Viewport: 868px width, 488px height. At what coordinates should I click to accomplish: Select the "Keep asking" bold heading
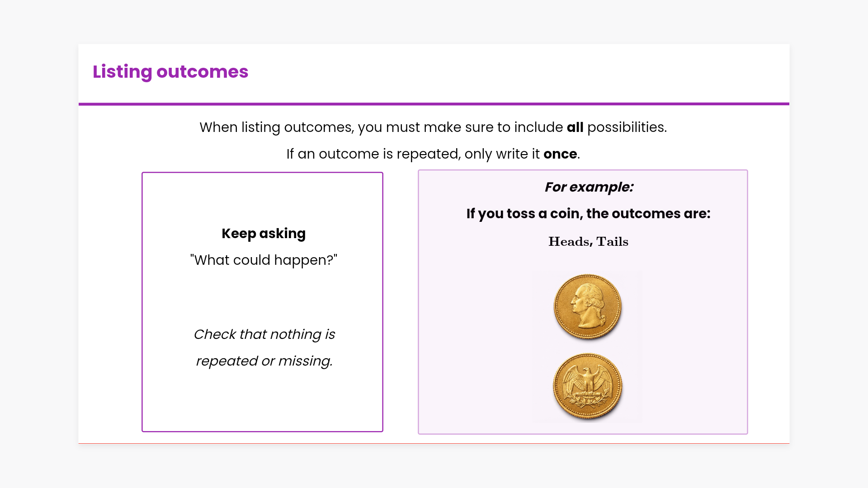(264, 234)
